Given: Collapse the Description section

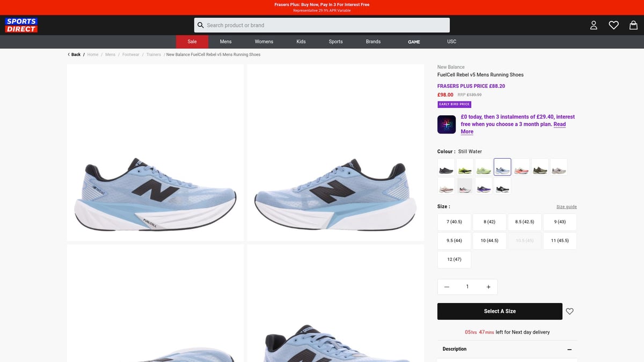Looking at the screenshot, I should (x=569, y=350).
